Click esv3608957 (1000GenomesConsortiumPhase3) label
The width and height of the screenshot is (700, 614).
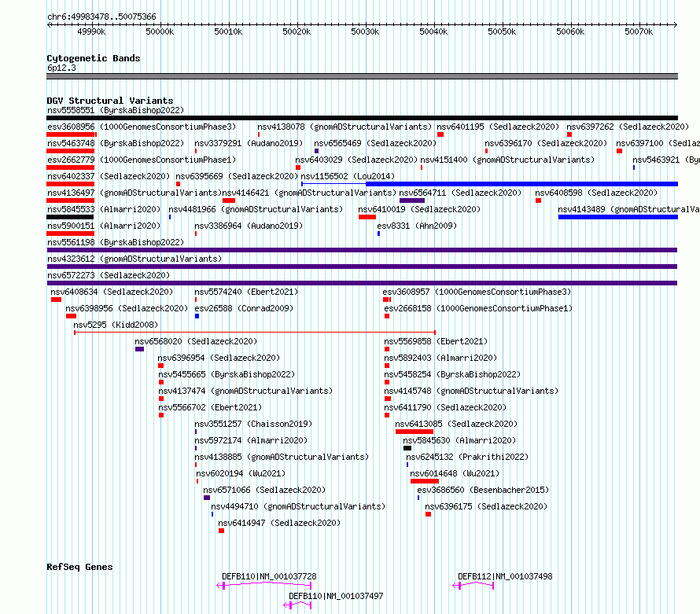point(477,292)
